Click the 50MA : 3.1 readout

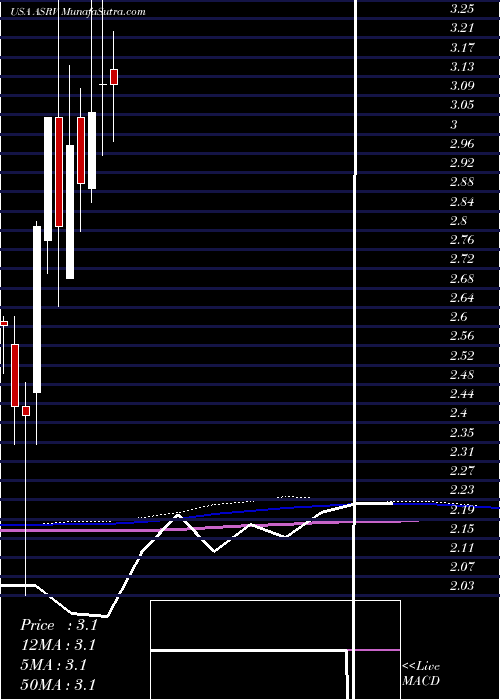[58, 684]
